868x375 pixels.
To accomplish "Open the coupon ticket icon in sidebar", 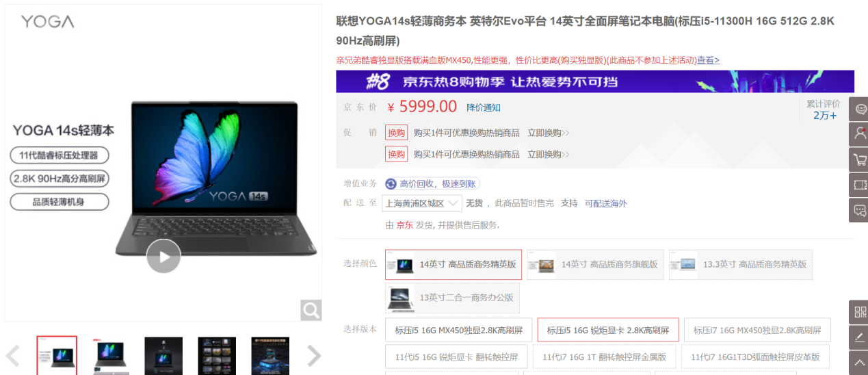I will [x=859, y=185].
